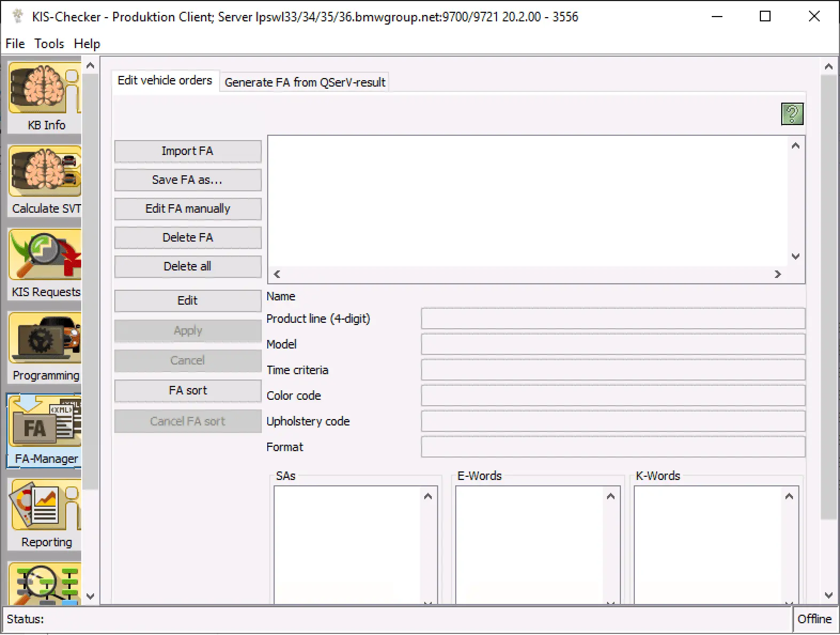This screenshot has height=635, width=840.
Task: Click the Status: label in status bar
Action: [x=25, y=619]
